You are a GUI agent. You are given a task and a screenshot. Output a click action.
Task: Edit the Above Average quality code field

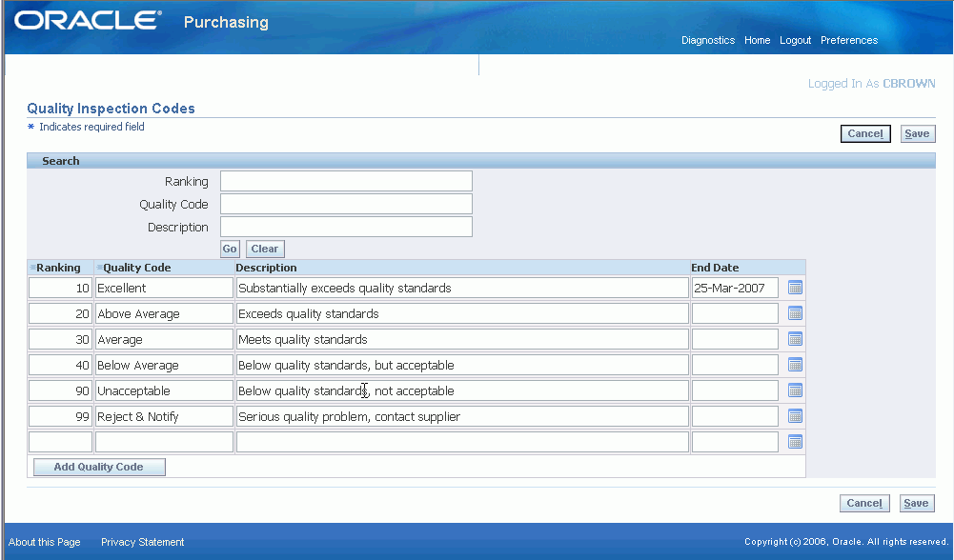tap(164, 313)
